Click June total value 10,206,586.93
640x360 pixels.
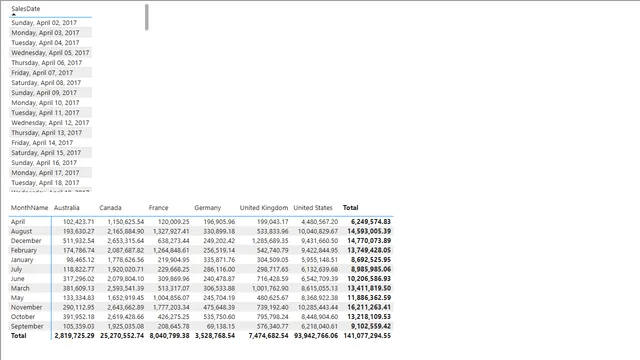tap(369, 279)
